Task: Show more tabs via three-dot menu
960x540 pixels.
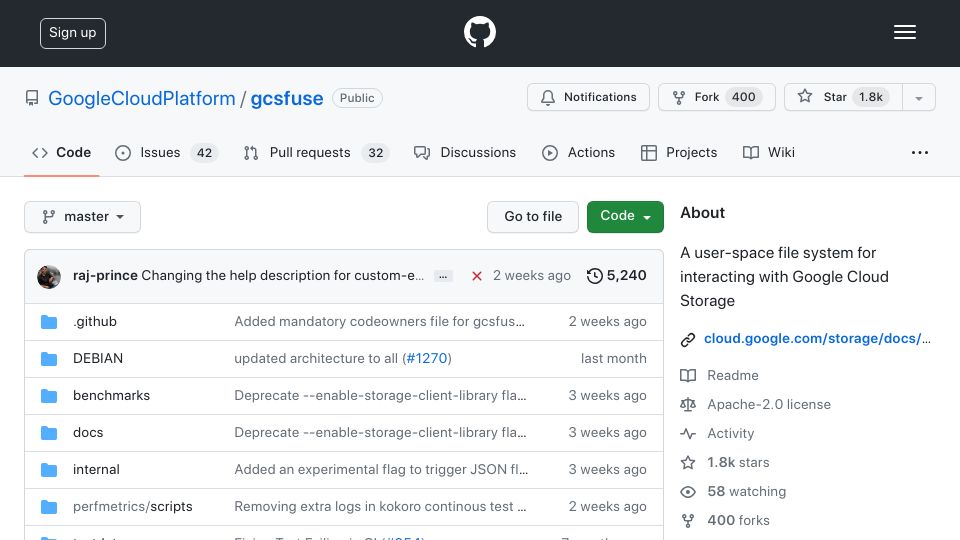Action: tap(920, 152)
